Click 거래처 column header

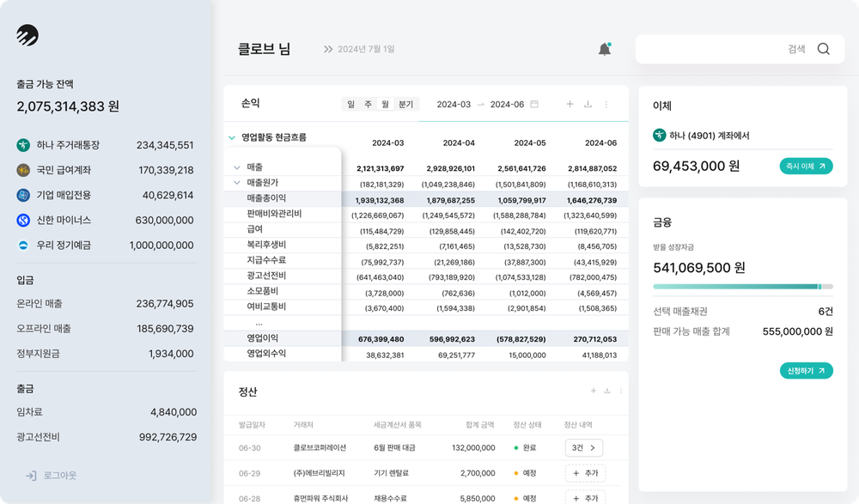coord(303,424)
